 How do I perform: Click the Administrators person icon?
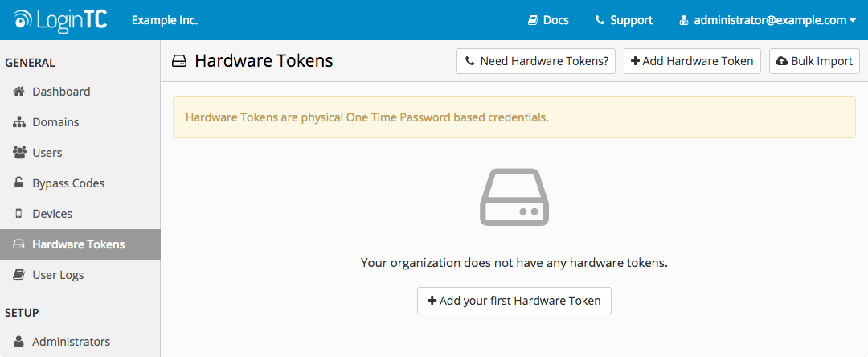(x=18, y=341)
